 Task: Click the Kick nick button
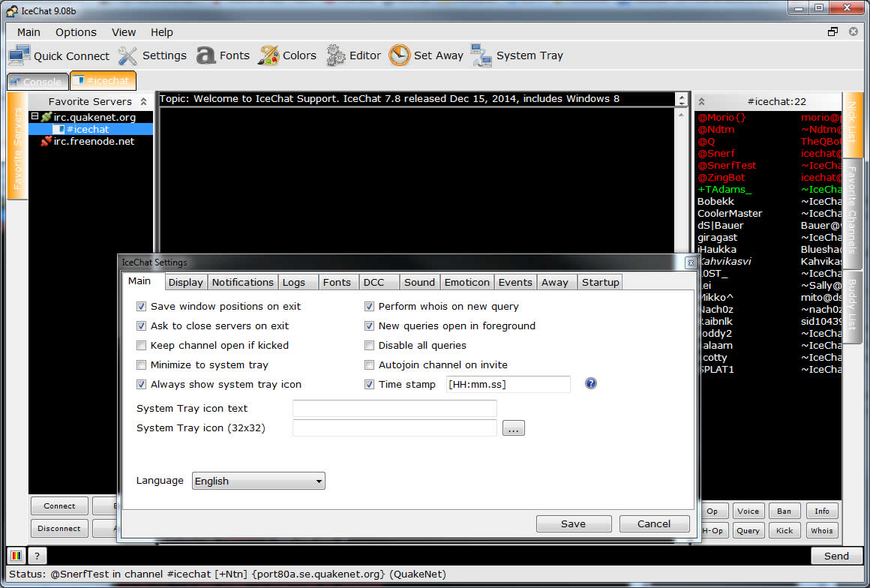pos(784,530)
